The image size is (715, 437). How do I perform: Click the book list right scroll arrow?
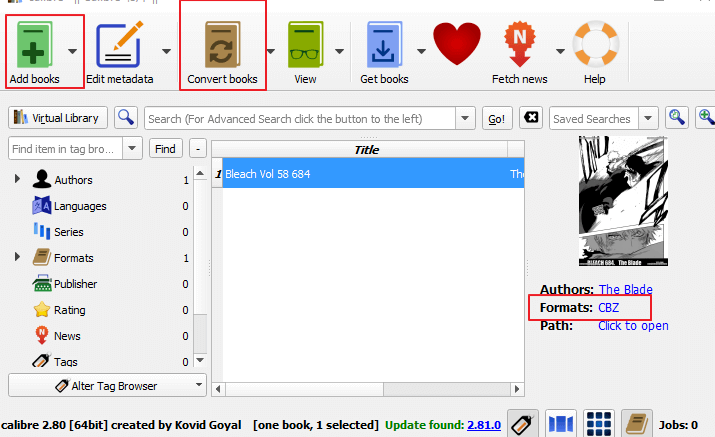pyautogui.click(x=517, y=389)
